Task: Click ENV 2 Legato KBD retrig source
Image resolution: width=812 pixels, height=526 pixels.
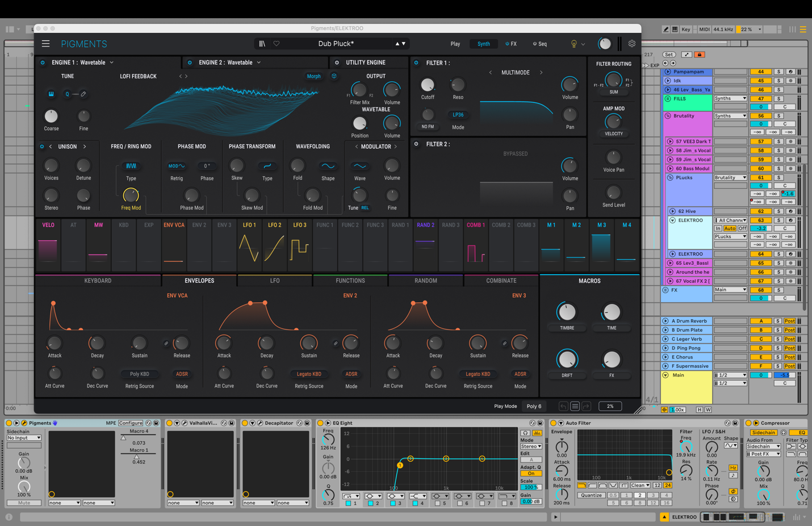Action: pyautogui.click(x=309, y=374)
